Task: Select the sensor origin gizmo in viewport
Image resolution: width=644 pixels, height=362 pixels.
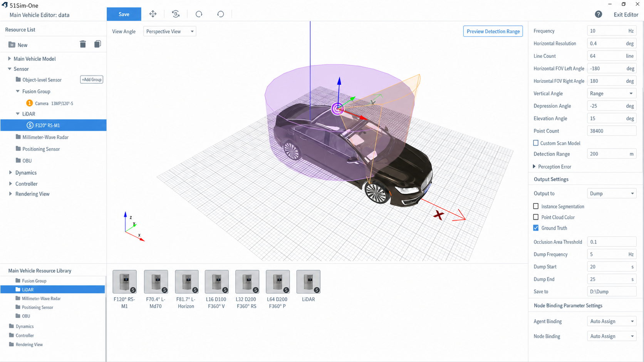Action: pyautogui.click(x=337, y=109)
